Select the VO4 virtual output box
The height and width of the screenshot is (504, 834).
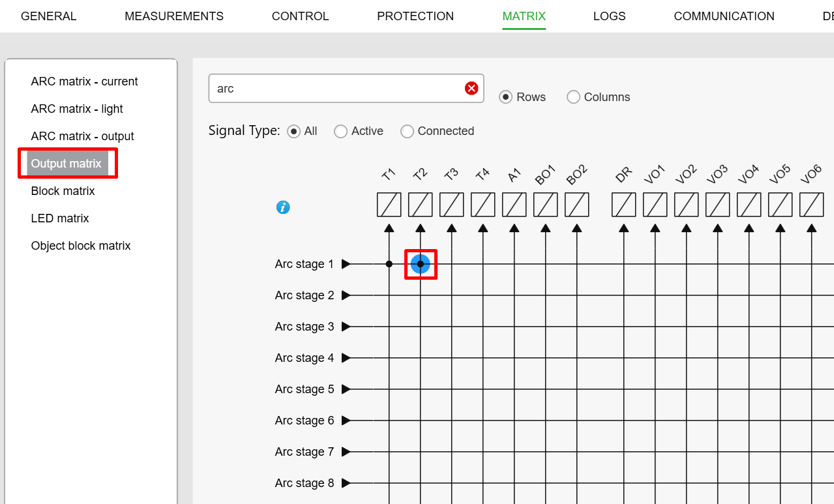[x=749, y=205]
